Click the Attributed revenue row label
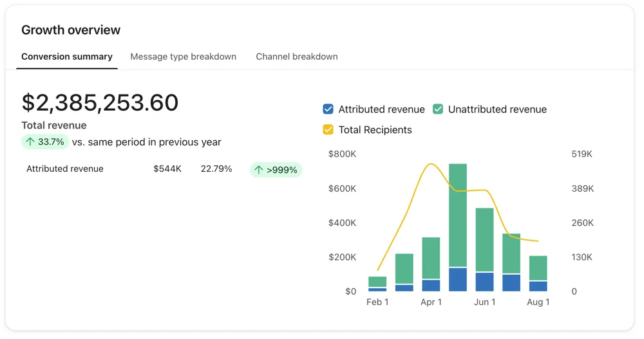644x339 pixels. pyautogui.click(x=65, y=169)
